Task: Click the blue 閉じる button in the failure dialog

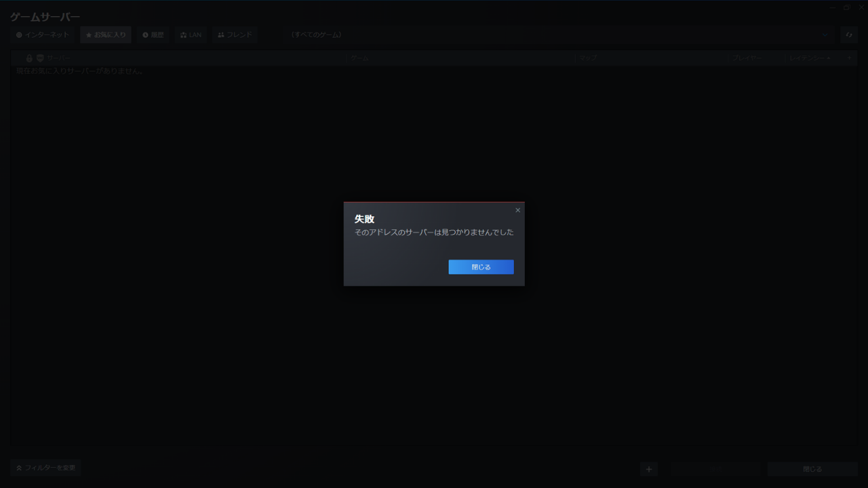Action: tap(481, 267)
